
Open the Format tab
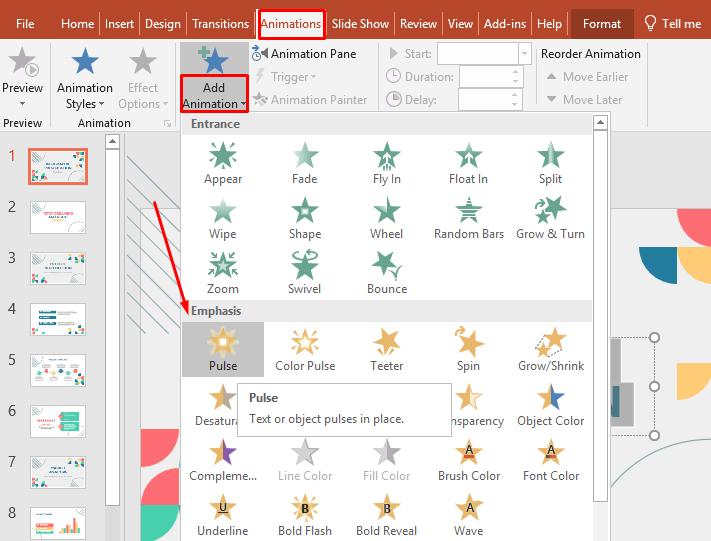(602, 24)
